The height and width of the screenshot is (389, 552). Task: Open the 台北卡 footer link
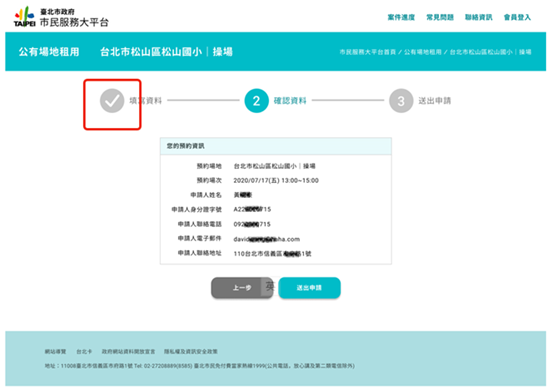coord(84,351)
